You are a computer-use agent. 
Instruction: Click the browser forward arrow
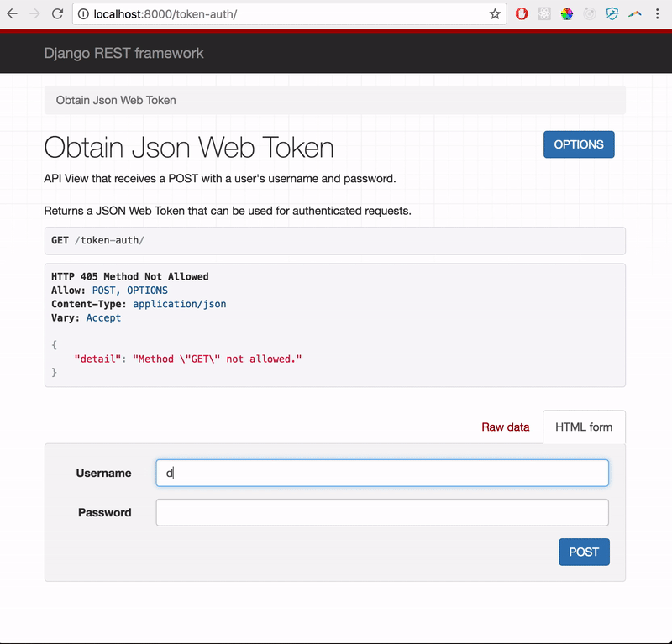pyautogui.click(x=34, y=14)
